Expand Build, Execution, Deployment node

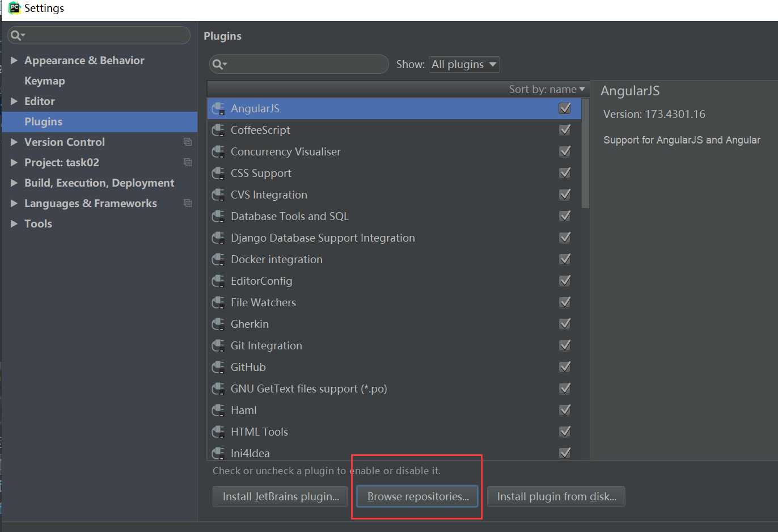pyautogui.click(x=14, y=183)
